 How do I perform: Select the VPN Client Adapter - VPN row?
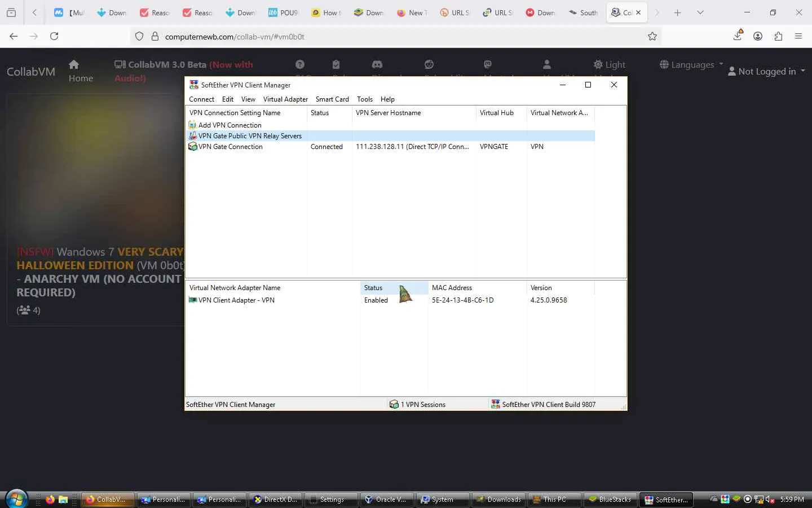coord(391,300)
